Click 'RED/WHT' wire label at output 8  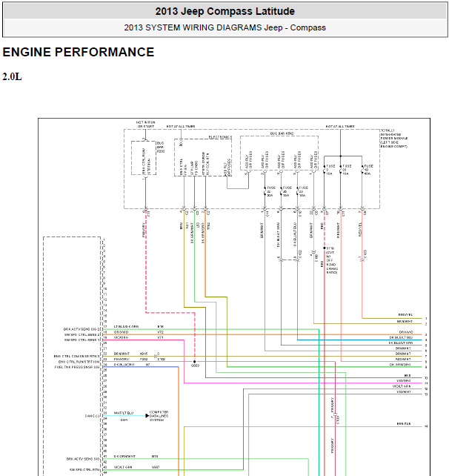coord(403,359)
